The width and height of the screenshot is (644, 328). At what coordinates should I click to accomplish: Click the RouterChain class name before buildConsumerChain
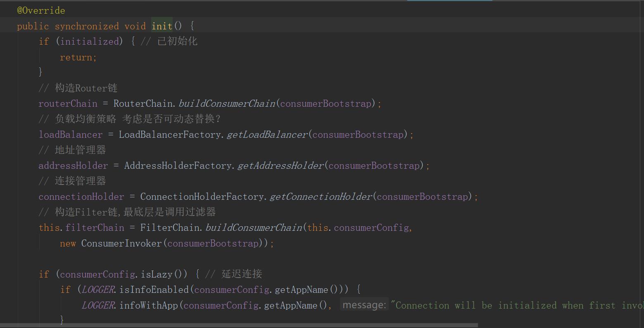point(143,103)
